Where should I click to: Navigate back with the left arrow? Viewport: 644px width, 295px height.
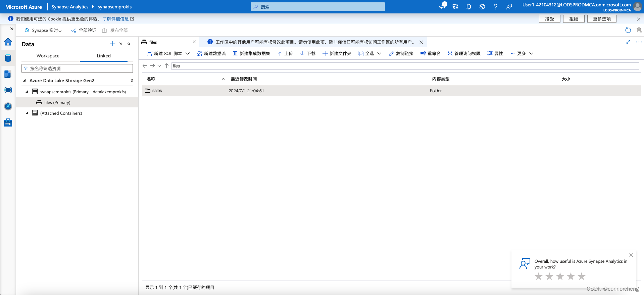tap(145, 66)
